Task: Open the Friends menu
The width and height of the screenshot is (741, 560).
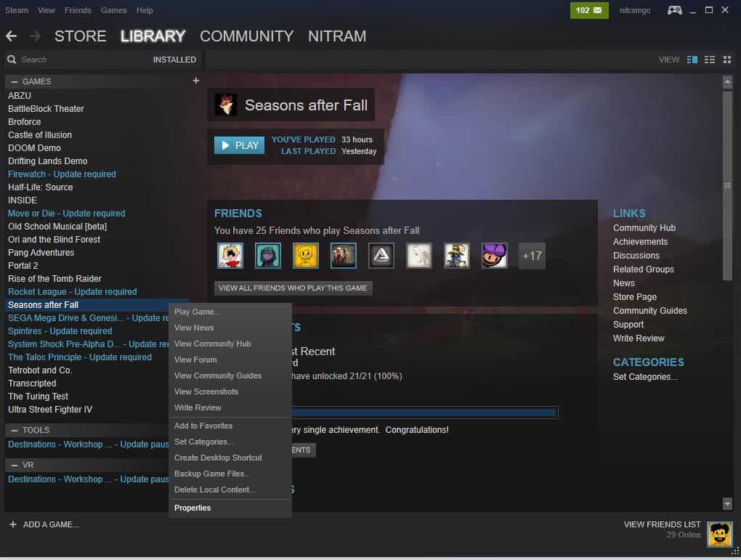Action: click(x=78, y=10)
